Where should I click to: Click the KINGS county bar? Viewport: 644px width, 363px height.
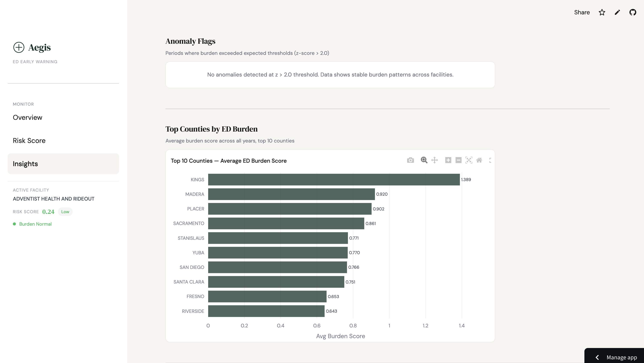tap(334, 180)
